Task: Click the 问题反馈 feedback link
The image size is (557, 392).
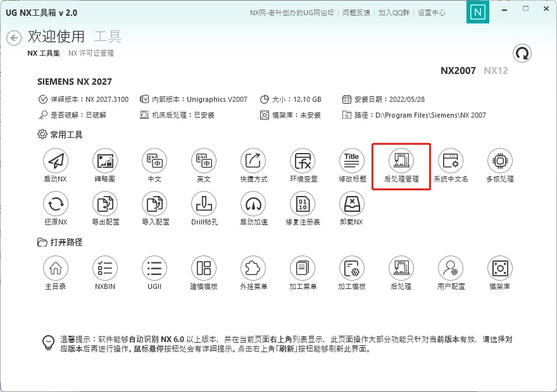Action: [356, 13]
